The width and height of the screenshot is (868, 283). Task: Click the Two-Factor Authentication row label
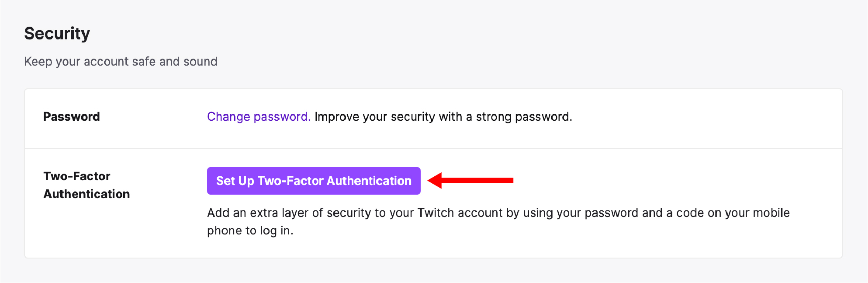[86, 185]
